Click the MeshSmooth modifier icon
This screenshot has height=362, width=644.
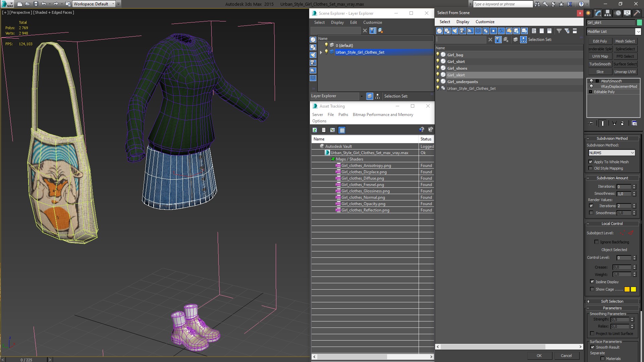click(x=591, y=81)
